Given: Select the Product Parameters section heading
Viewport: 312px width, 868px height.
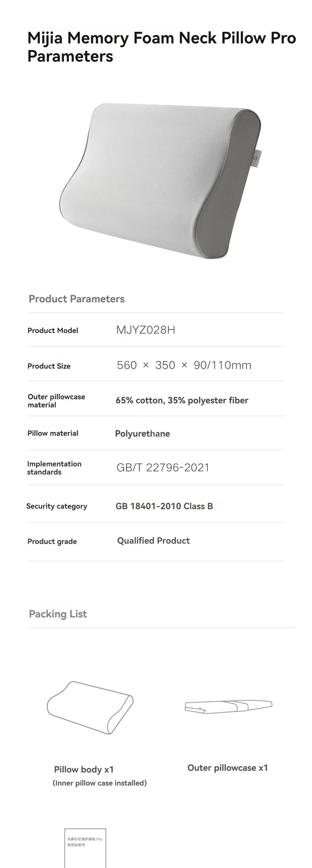Looking at the screenshot, I should click(x=76, y=299).
